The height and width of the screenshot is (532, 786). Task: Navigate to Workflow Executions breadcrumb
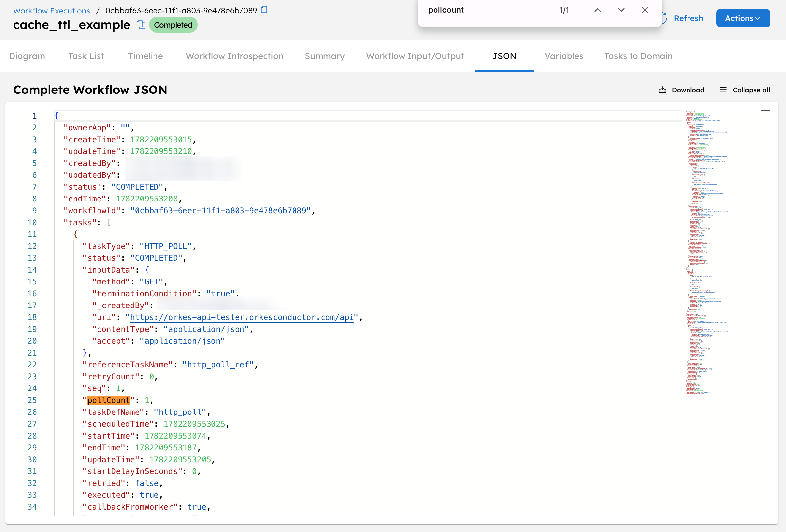52,11
